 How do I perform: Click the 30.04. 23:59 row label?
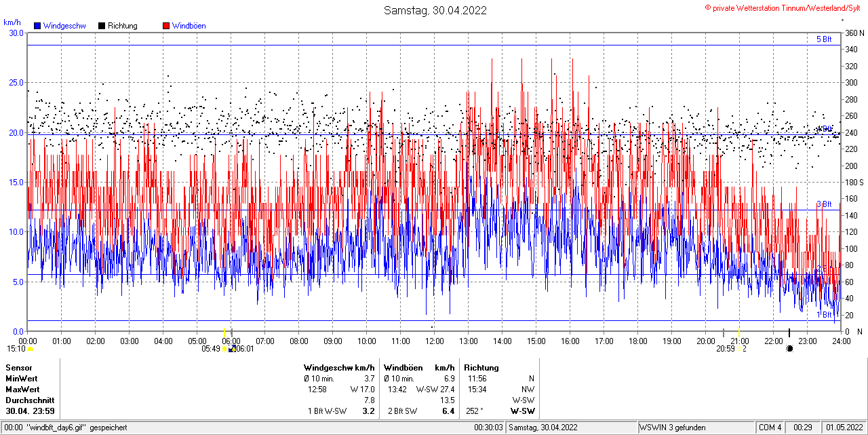(x=31, y=411)
